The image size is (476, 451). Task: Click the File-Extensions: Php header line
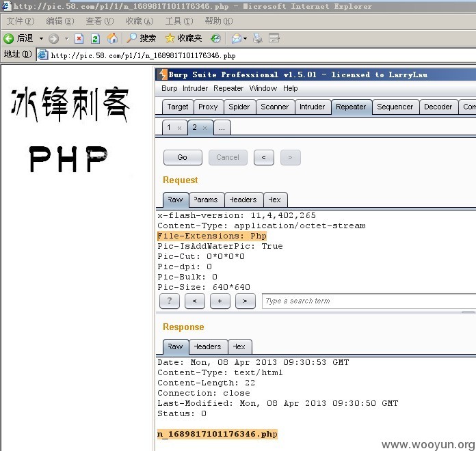(212, 236)
